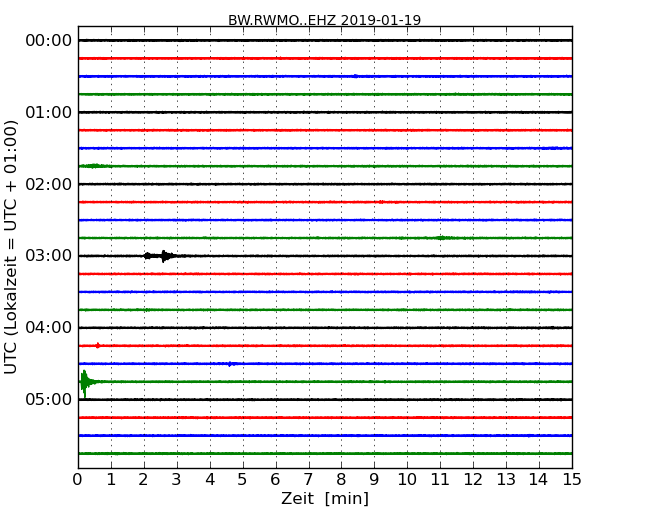Click the small blue blip on 04:30 trace

230,364
